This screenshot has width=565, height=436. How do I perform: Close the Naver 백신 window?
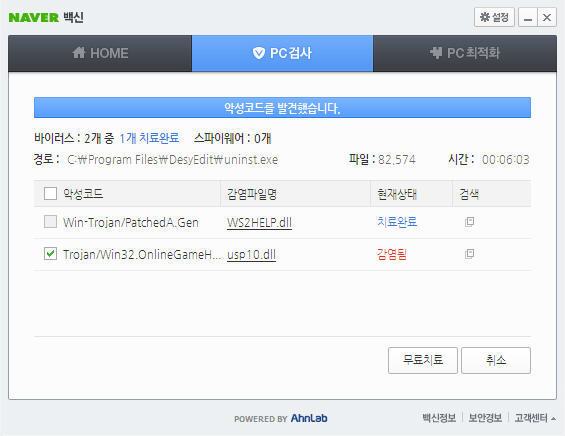[x=547, y=17]
